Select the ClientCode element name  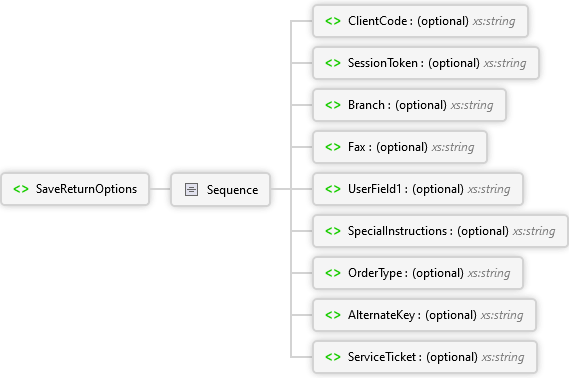(x=377, y=21)
